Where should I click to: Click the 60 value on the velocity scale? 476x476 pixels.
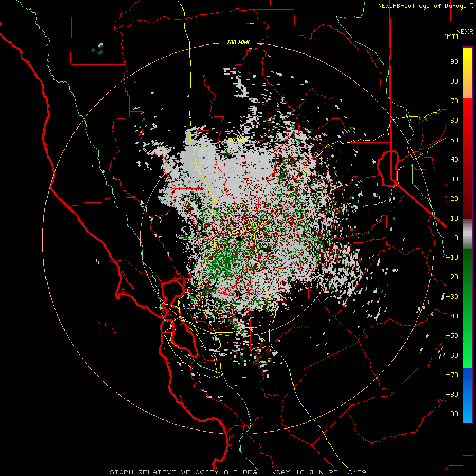click(454, 121)
